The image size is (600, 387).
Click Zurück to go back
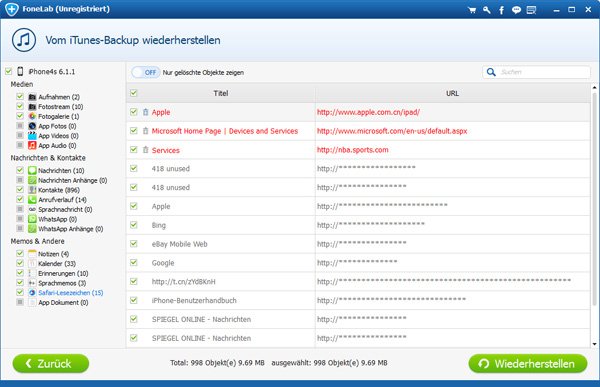pos(51,363)
